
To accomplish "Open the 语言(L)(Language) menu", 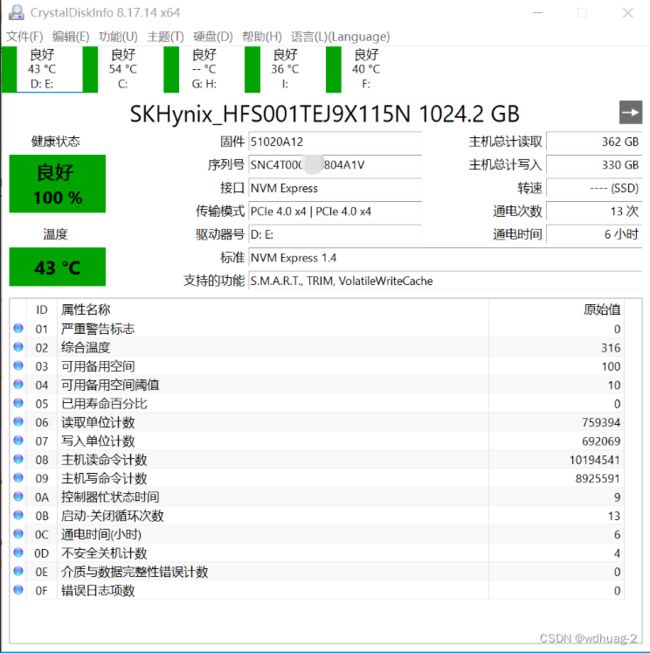I will (340, 37).
